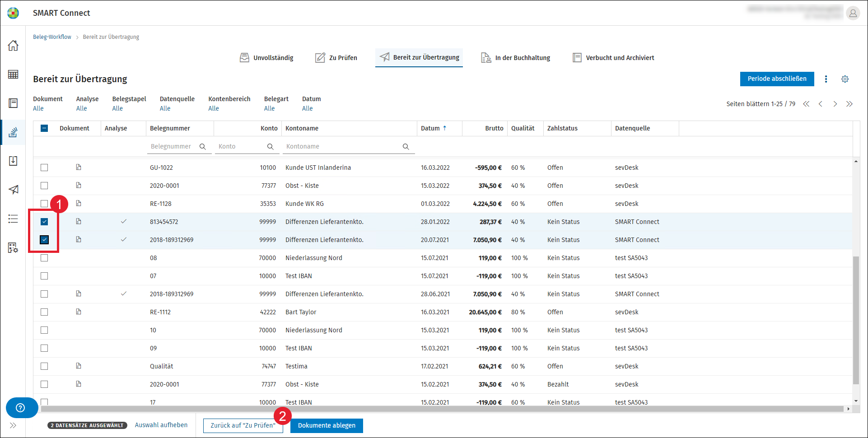Click the vertical table scrollbar thumb

(x=856, y=320)
